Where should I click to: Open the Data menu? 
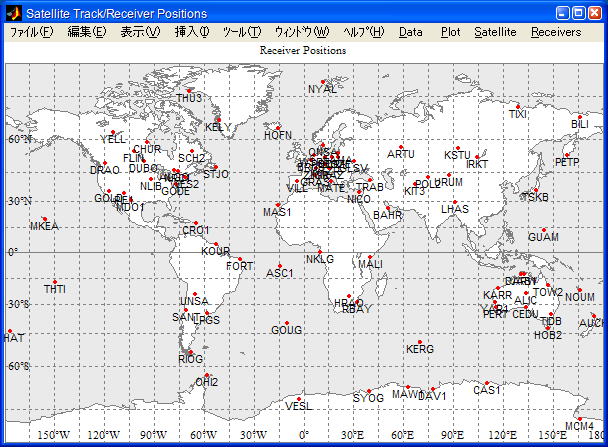click(x=410, y=32)
